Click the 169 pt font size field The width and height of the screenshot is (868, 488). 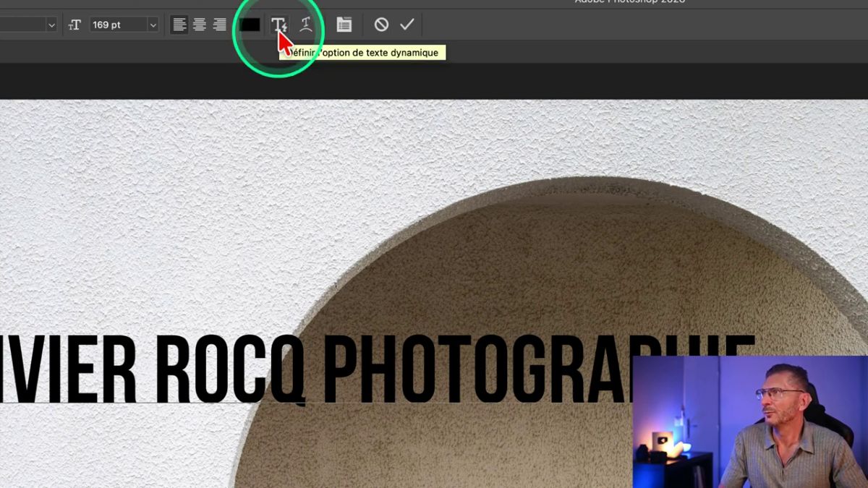point(118,25)
